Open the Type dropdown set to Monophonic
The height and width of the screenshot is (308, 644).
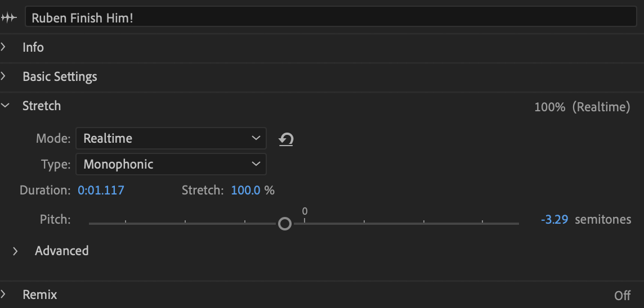click(171, 164)
